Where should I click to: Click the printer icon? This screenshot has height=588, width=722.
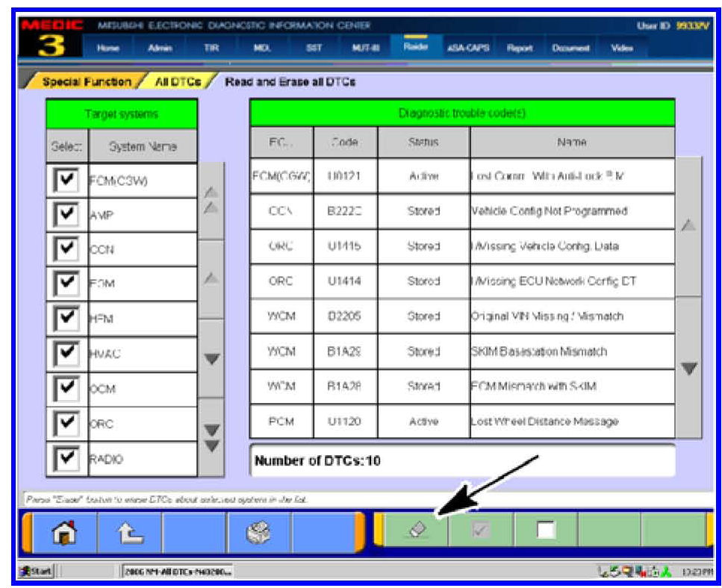point(259,531)
